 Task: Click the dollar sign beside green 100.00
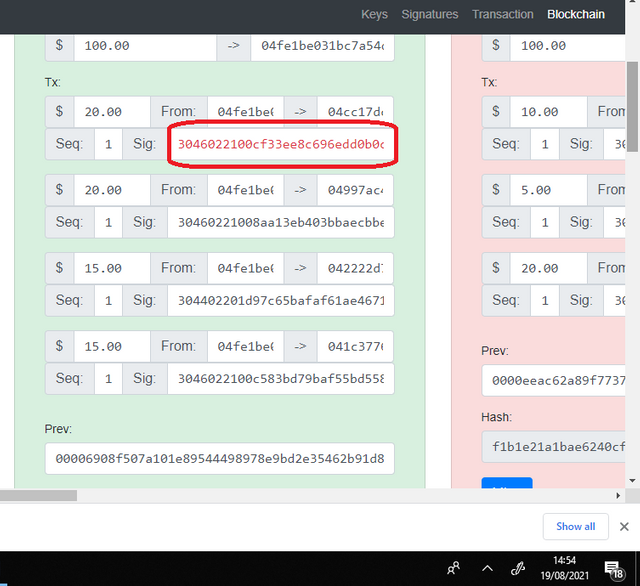pos(60,46)
